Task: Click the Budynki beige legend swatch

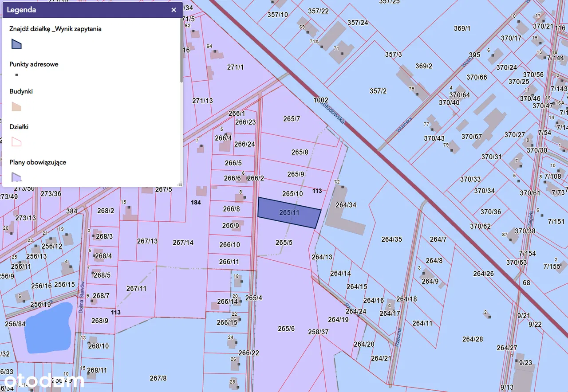Action: point(16,106)
